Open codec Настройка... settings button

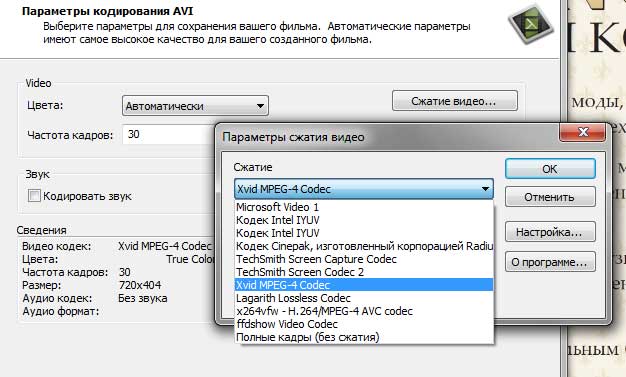click(x=550, y=232)
